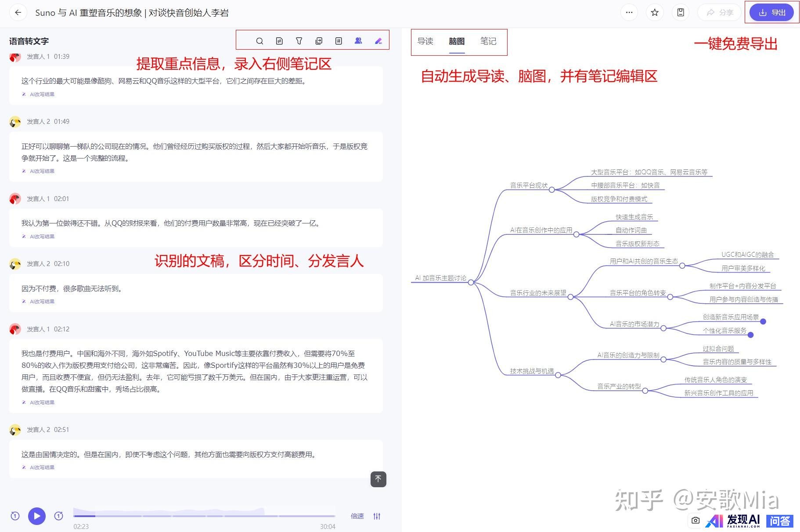800x532 pixels.
Task: Collapse the 技术挑战与机遇 node
Action: [558, 375]
